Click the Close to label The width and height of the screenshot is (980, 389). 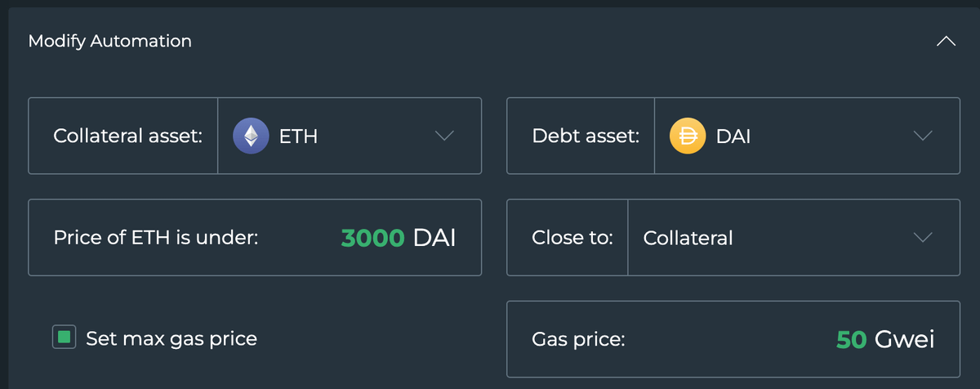(x=572, y=239)
